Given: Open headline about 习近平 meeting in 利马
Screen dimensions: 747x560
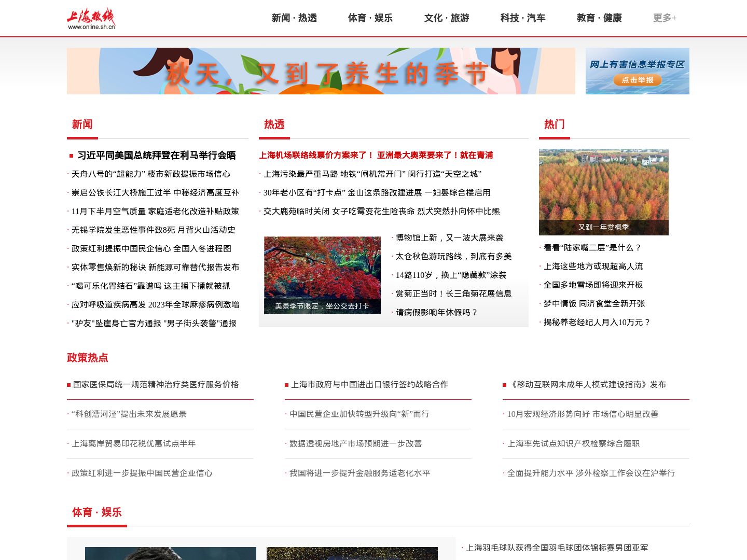Looking at the screenshot, I should tap(156, 156).
